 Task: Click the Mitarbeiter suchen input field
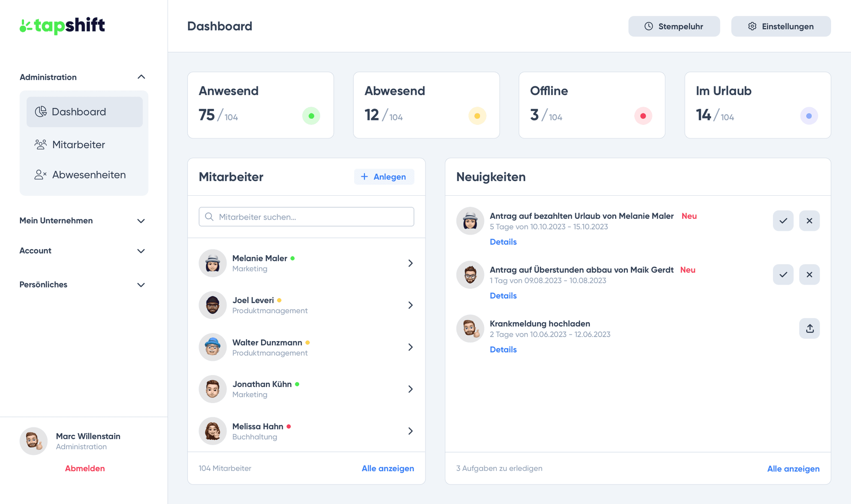[x=306, y=217]
